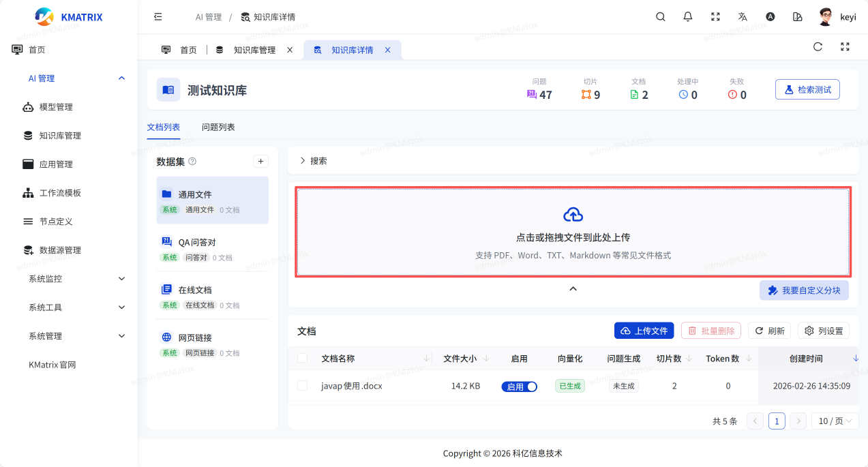Open the notification bell
Viewport: 868px width, 467px height.
pos(688,17)
